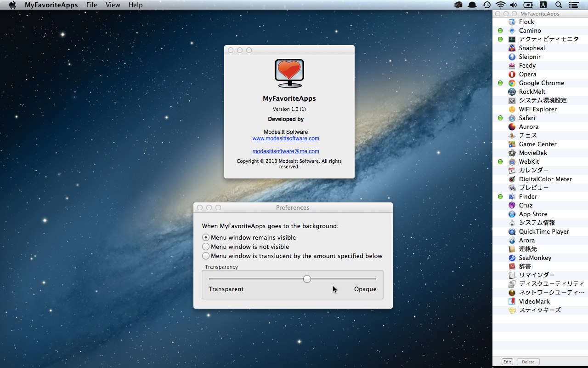
Task: Select the ディスクユーティリティ list entry
Action: click(x=540, y=284)
